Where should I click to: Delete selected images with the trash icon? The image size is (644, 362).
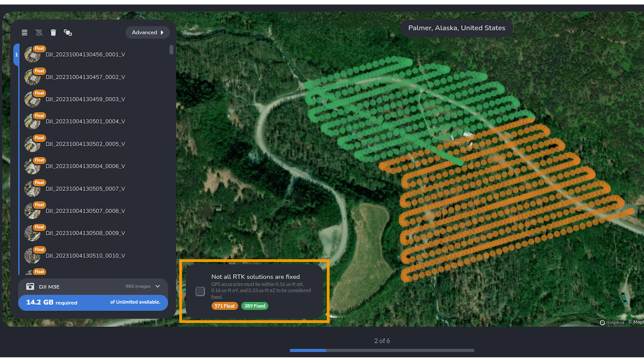click(53, 33)
